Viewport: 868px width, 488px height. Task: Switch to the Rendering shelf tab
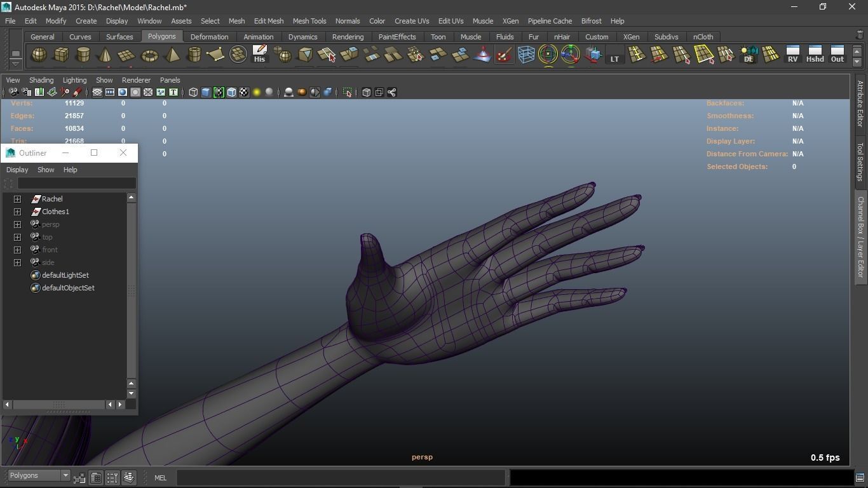coord(348,37)
